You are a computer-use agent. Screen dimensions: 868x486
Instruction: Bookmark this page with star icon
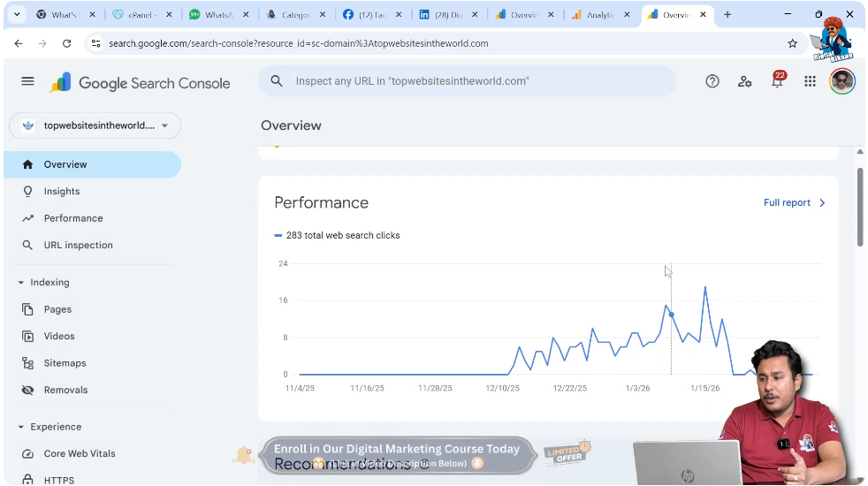(792, 43)
